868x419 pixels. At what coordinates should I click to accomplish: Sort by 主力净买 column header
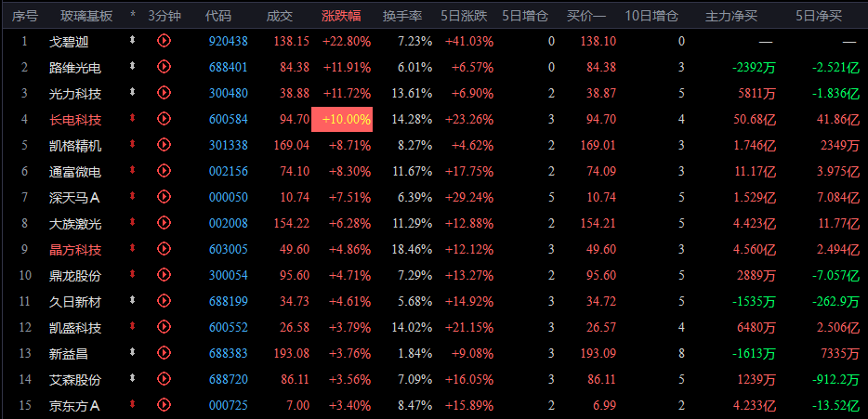[x=730, y=16]
